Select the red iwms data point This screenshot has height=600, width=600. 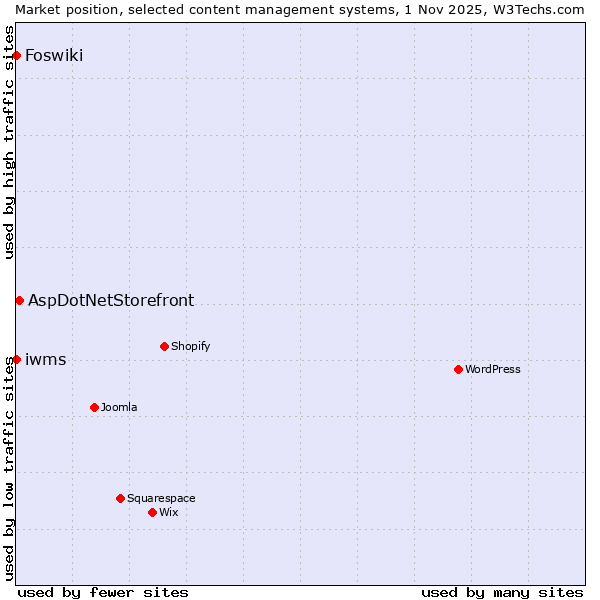pos(17,359)
